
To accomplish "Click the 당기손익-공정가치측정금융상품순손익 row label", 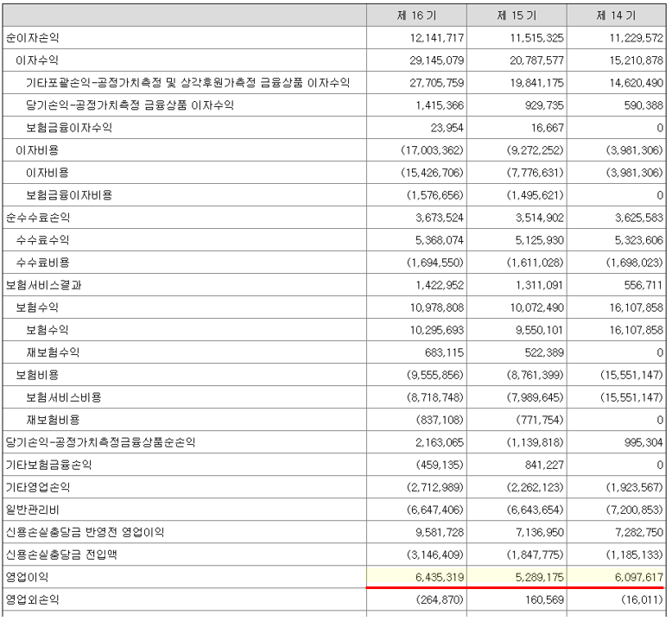I will 100,442.
